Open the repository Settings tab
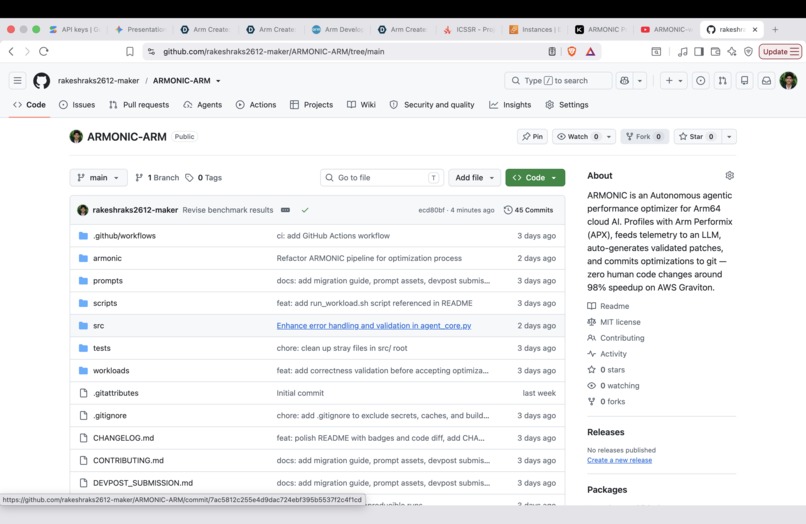The image size is (806, 524). tap(567, 104)
